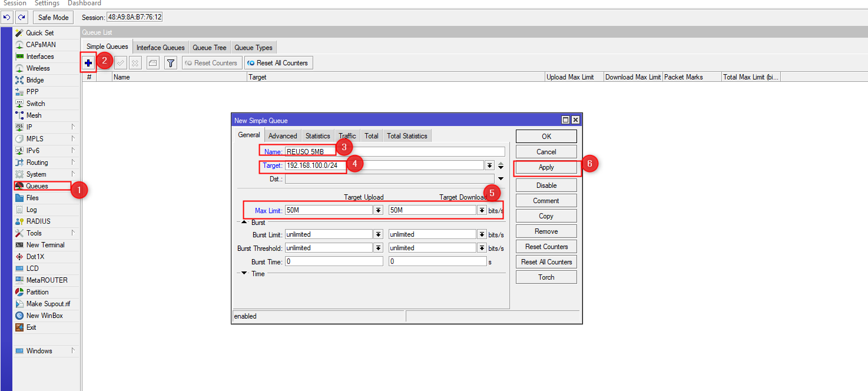Collapse the Burst section

[244, 223]
